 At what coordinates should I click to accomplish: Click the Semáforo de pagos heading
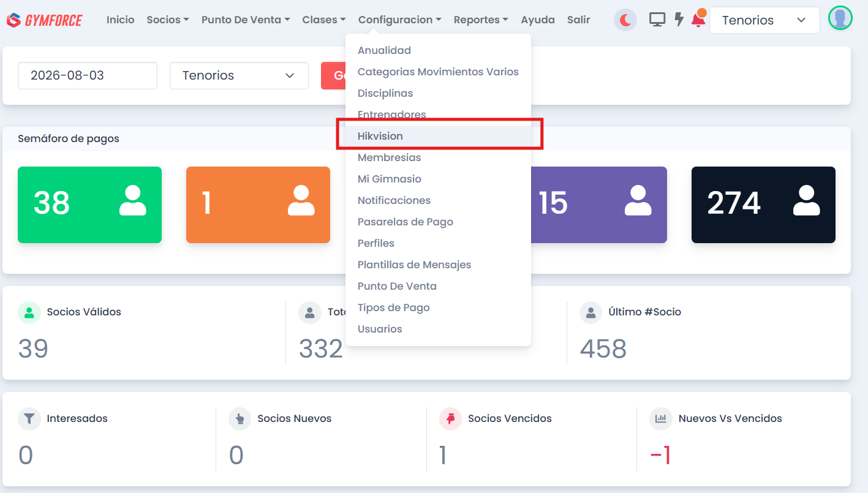pos(69,138)
